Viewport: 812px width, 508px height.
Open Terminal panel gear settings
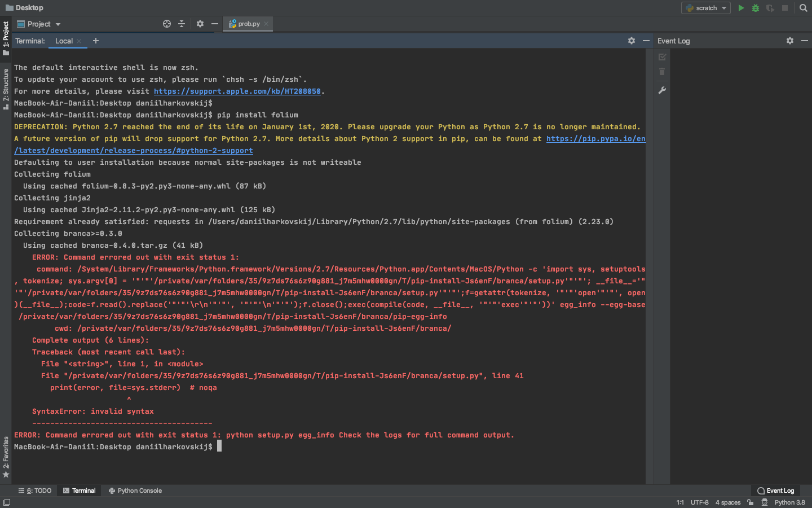(x=632, y=41)
